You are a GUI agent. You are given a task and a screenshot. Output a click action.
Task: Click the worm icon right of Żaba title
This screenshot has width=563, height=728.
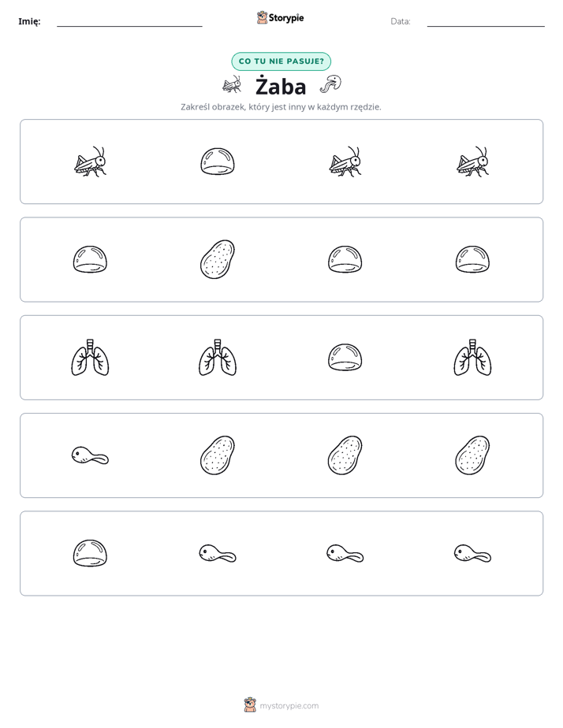click(x=330, y=84)
